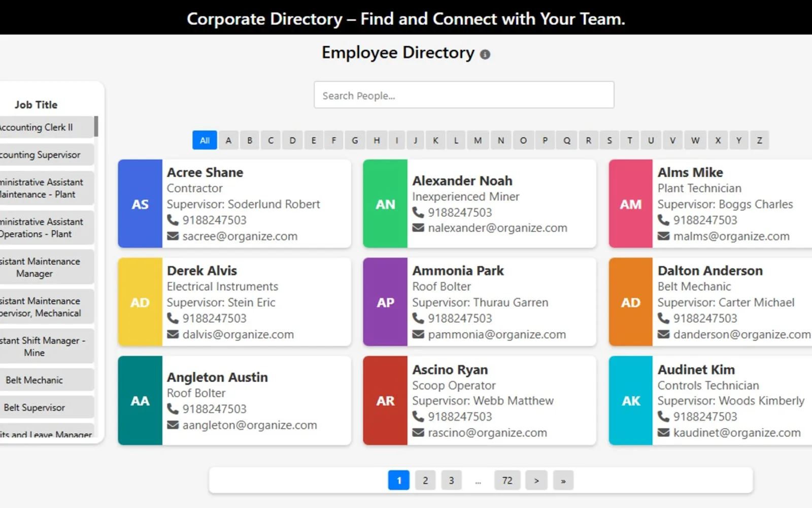Click the phone icon on Dalton Anderson's card

(x=663, y=318)
